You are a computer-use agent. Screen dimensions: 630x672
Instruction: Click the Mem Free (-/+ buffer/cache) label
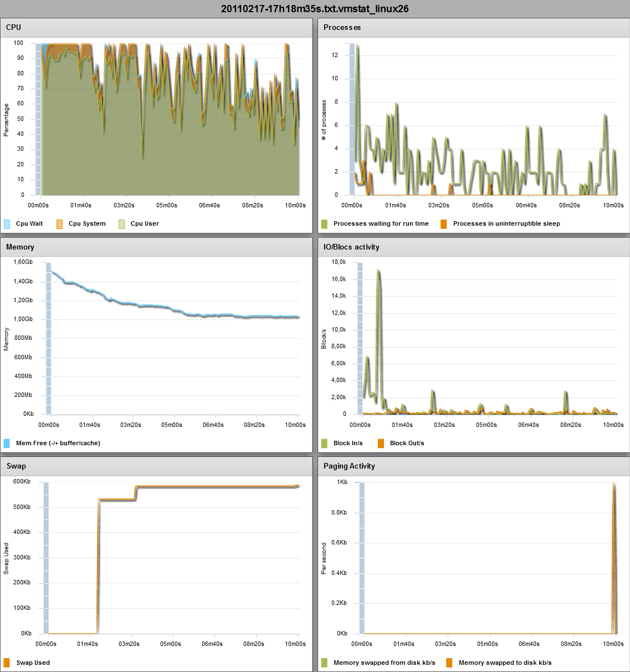[x=57, y=442]
